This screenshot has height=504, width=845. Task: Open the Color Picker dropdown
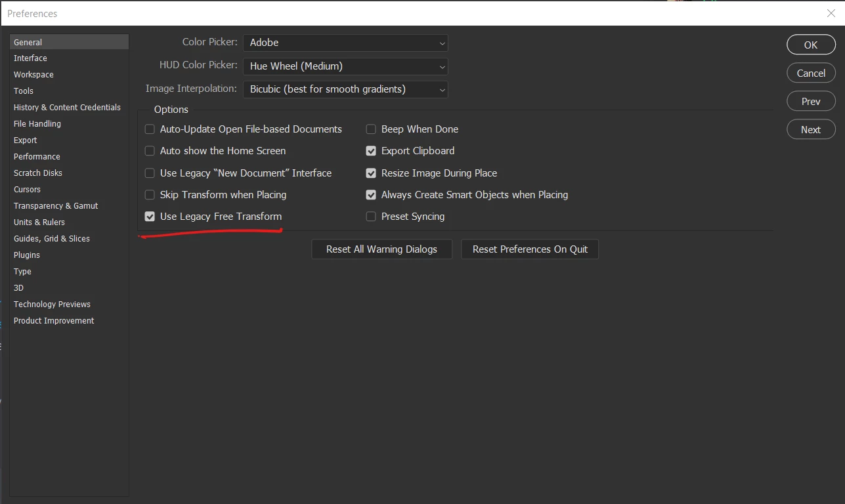click(345, 43)
